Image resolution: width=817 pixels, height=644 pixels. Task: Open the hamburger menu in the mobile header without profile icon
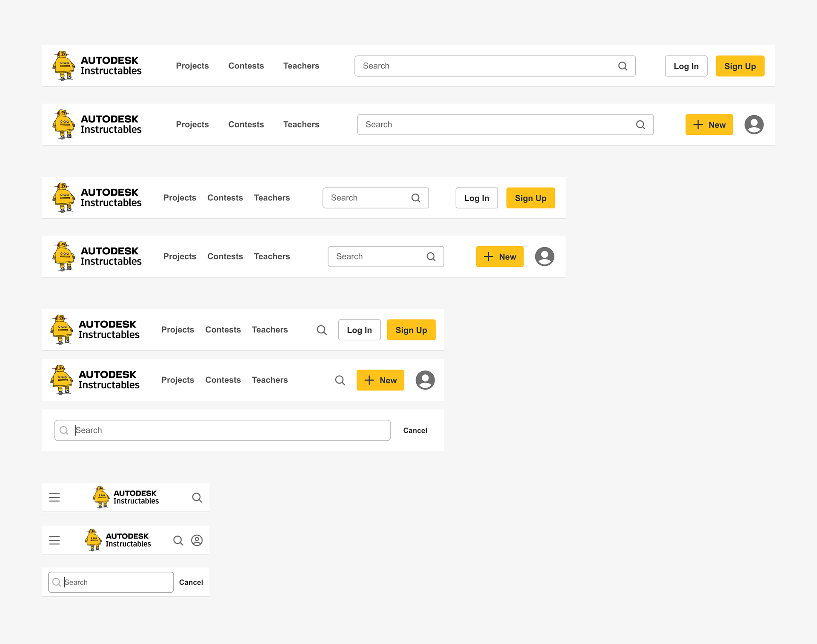pyautogui.click(x=54, y=497)
